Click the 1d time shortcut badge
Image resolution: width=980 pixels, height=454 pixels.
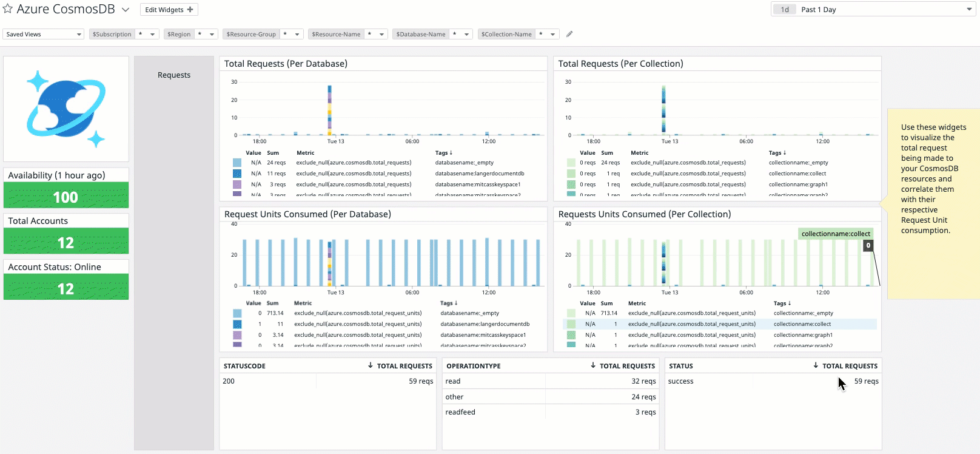785,9
